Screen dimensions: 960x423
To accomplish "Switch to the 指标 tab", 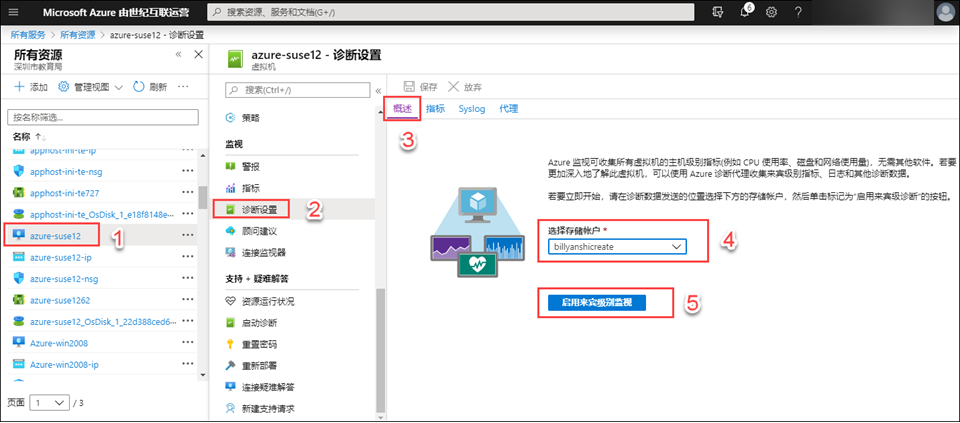I will 435,109.
